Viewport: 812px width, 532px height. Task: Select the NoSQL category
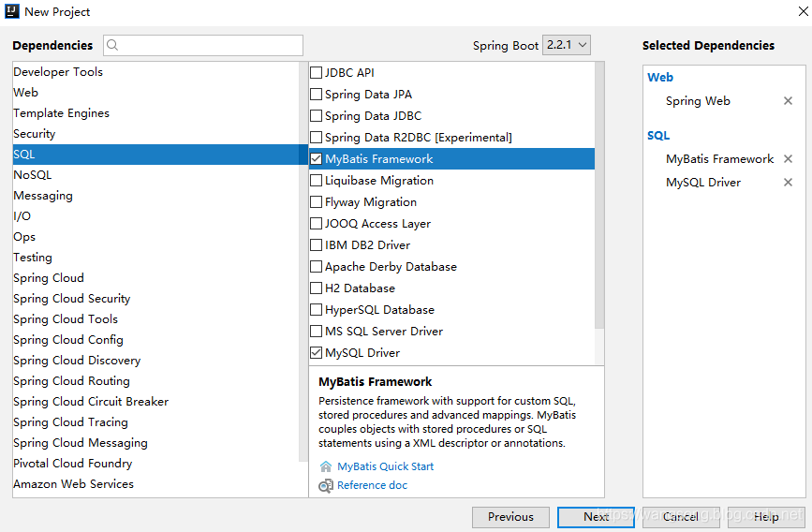click(33, 175)
